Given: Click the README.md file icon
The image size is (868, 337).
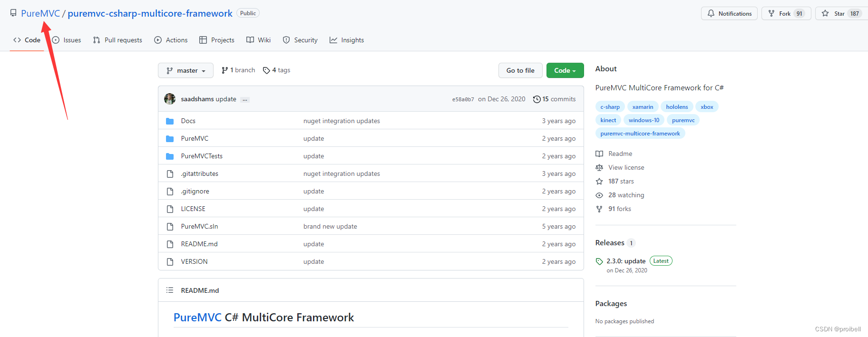Looking at the screenshot, I should [x=170, y=244].
